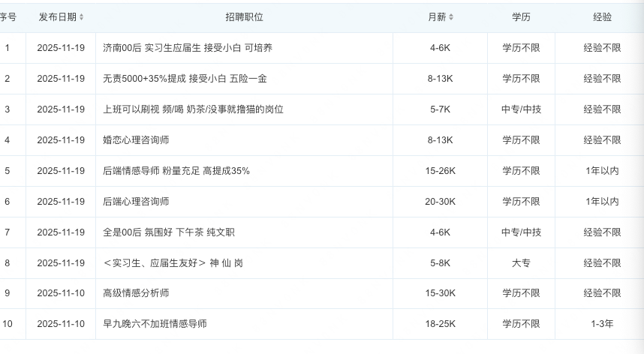Click 后端情感导师 粉量充足 job title
Image resolution: width=644 pixels, height=354 pixels.
click(x=176, y=171)
